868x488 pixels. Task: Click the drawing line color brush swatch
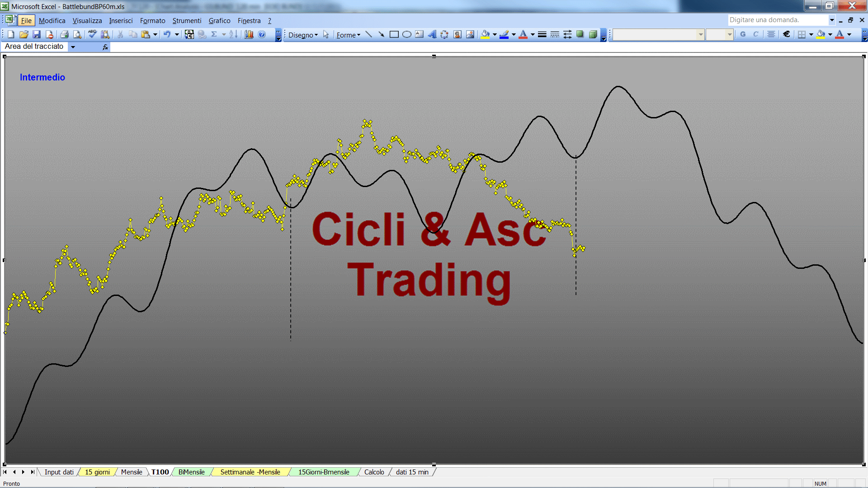tap(505, 34)
